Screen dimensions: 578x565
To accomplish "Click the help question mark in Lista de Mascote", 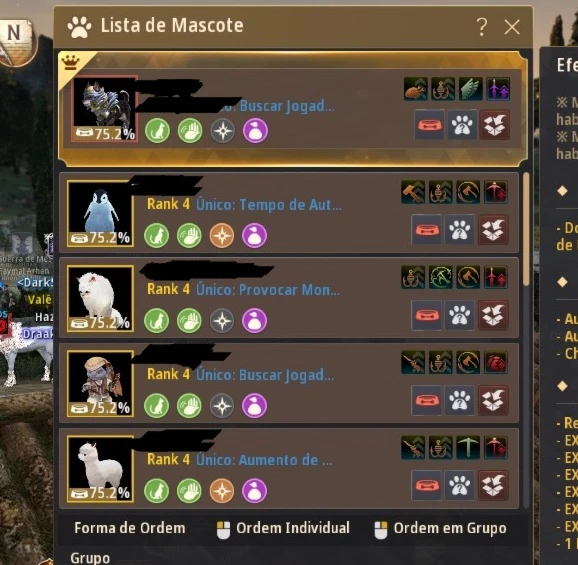I will [481, 27].
